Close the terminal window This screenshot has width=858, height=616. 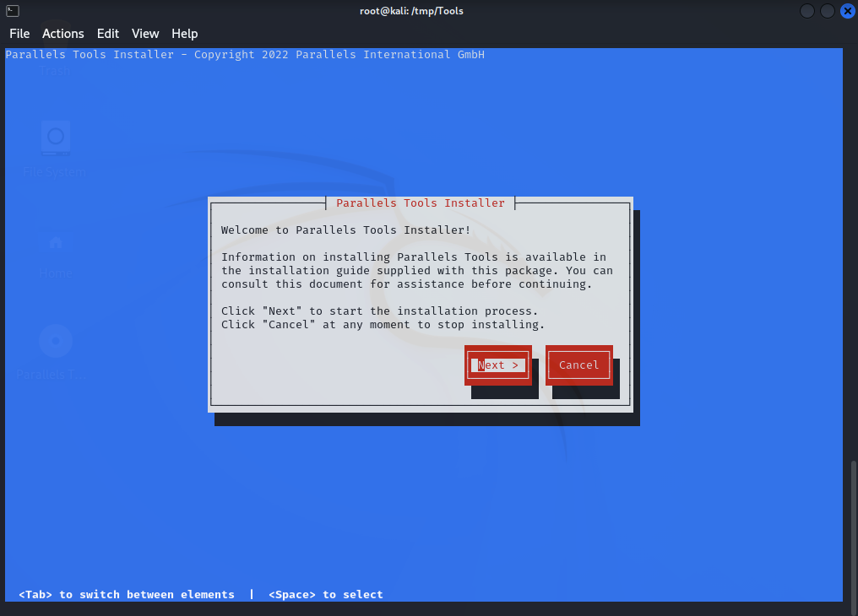coord(848,11)
